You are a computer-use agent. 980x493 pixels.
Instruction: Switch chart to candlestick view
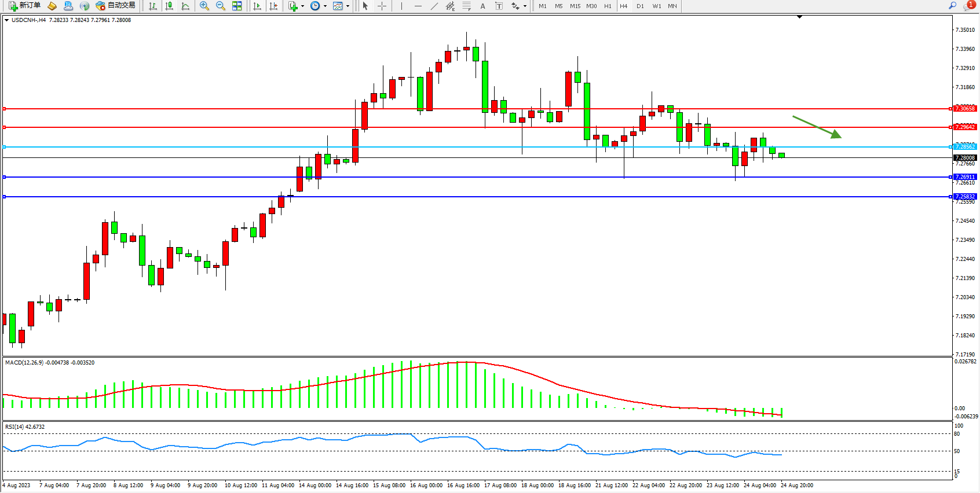click(169, 6)
